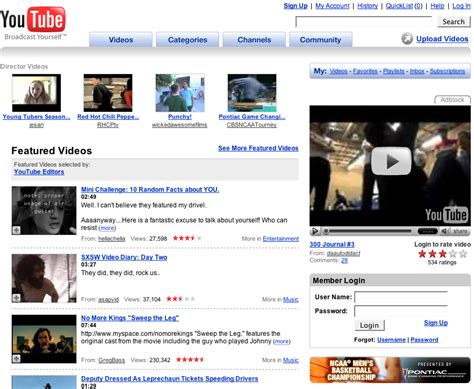The height and width of the screenshot is (389, 474).
Task: Click the Adblock tab above the player
Action: 452,100
